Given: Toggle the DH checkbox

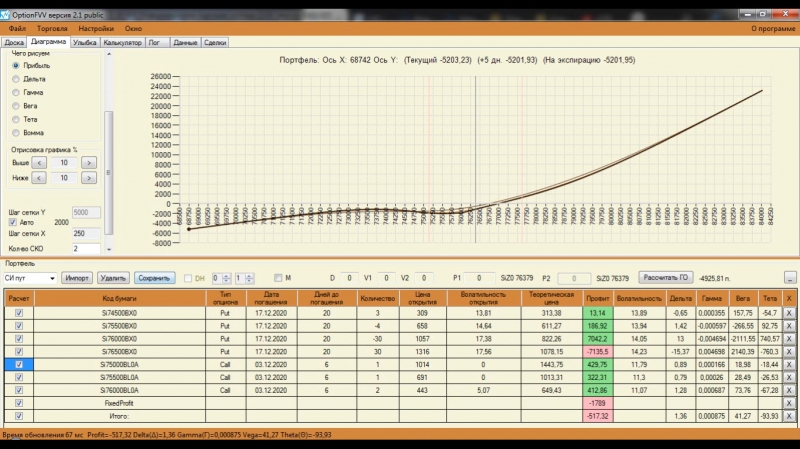Looking at the screenshot, I should [188, 278].
